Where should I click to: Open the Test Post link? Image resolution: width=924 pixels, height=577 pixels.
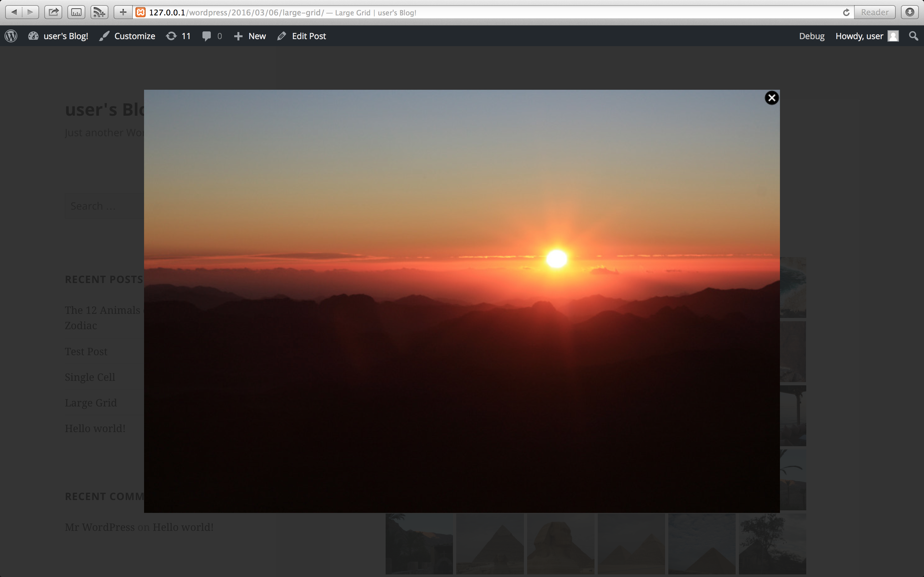tap(86, 351)
